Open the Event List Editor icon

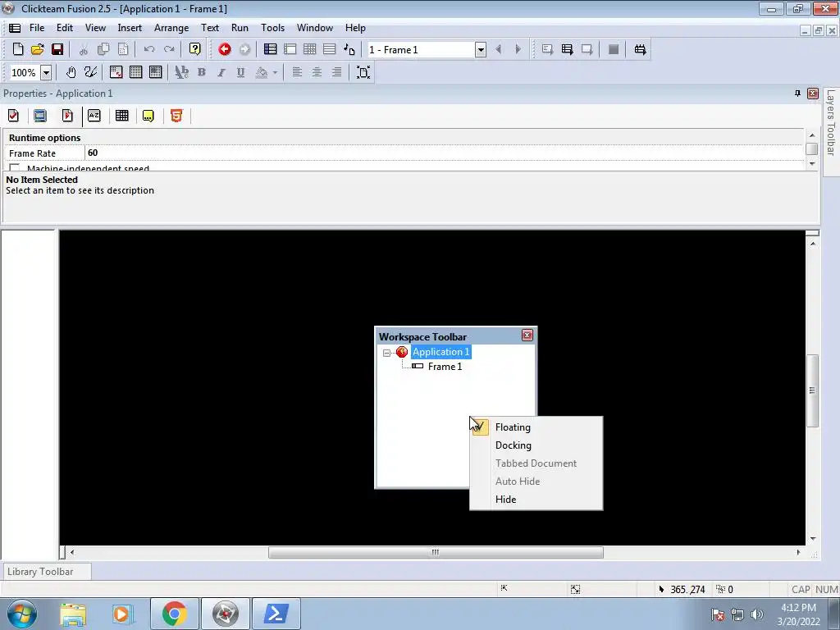click(330, 50)
